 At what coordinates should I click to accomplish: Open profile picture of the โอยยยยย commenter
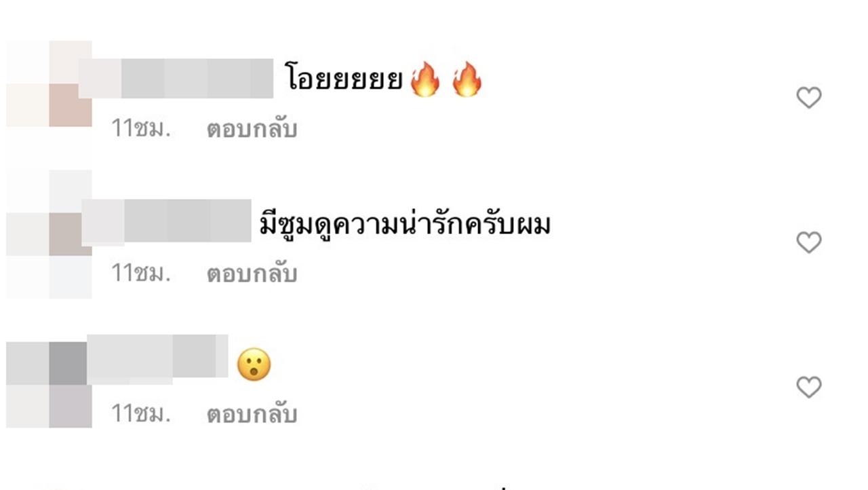click(x=49, y=83)
